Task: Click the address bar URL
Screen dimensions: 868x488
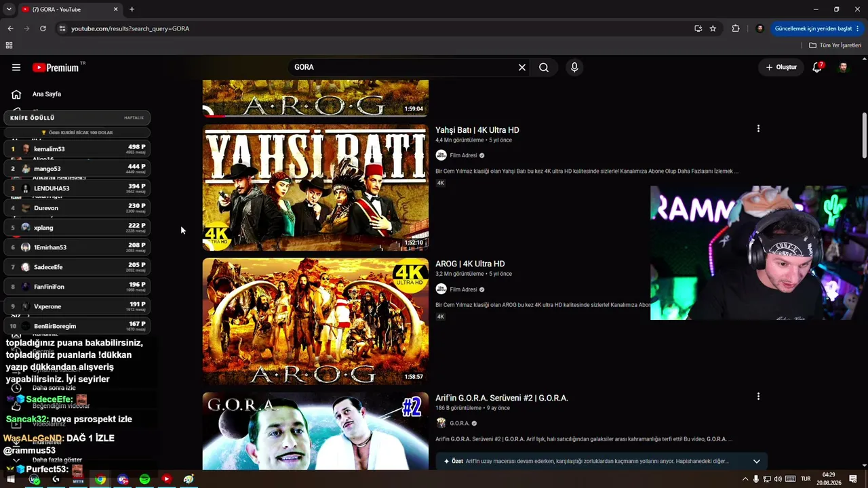Action: coord(130,28)
